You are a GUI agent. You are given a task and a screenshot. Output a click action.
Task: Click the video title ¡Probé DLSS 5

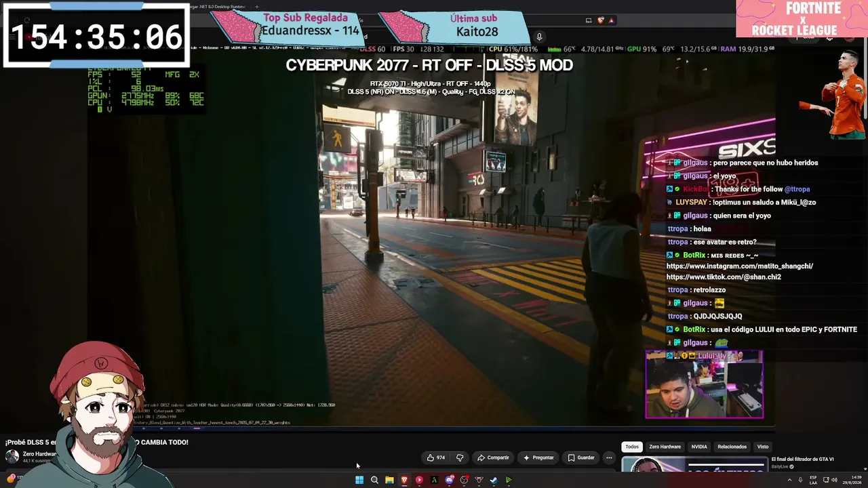tap(96, 442)
